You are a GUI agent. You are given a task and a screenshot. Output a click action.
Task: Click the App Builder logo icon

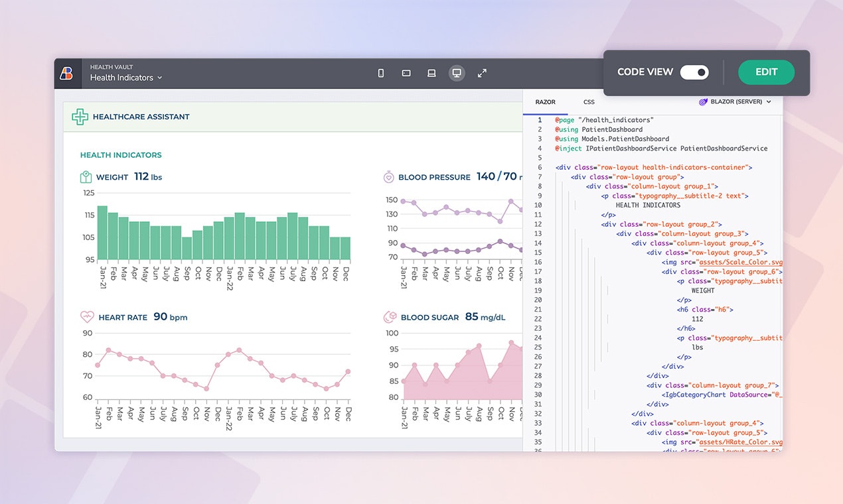point(66,74)
